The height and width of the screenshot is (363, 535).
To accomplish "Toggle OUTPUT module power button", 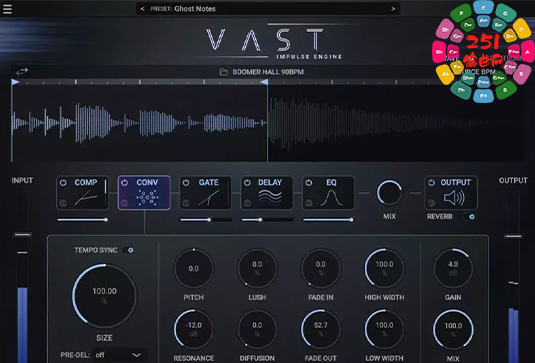I will pyautogui.click(x=432, y=183).
